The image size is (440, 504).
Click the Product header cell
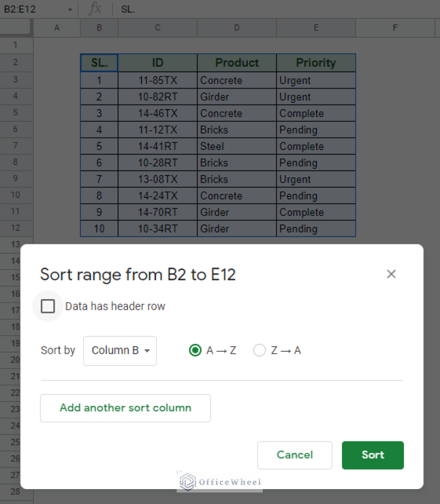pos(236,63)
